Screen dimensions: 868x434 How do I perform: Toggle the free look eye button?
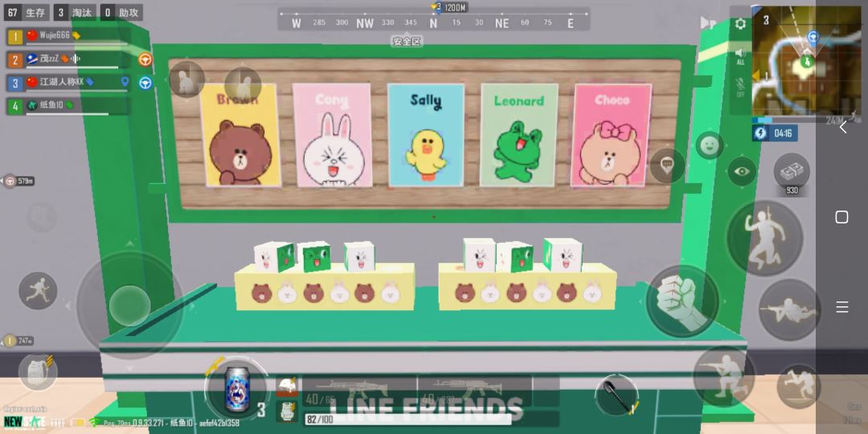coord(741,171)
